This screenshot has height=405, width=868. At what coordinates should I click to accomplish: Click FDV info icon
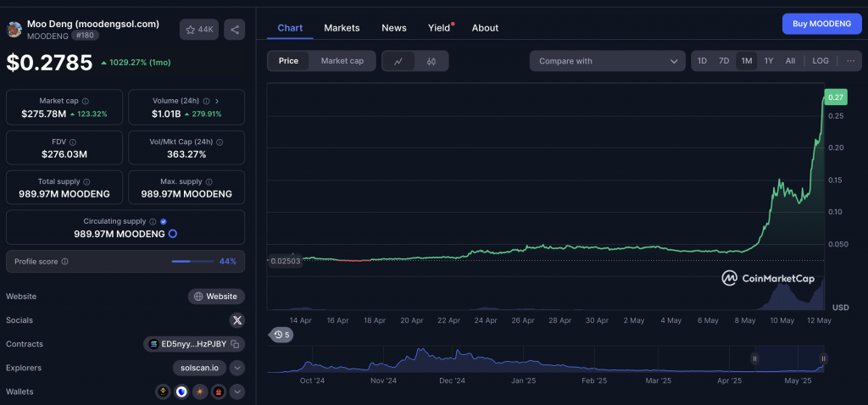point(73,142)
